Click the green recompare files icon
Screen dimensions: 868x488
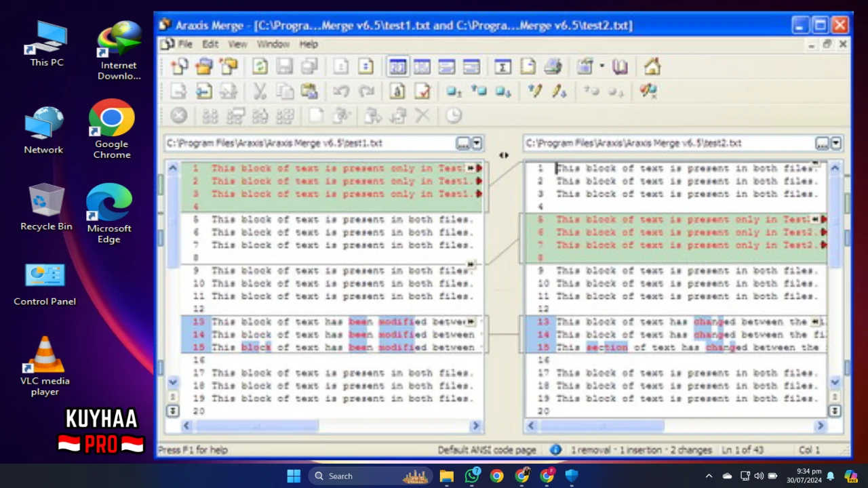pos(260,66)
